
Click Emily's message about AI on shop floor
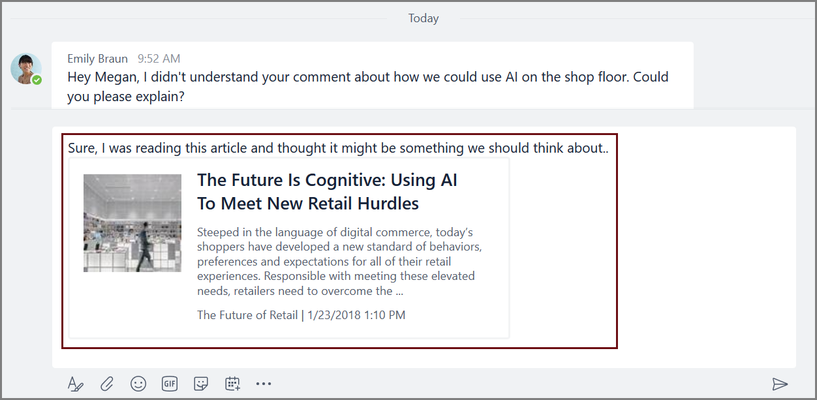tap(368, 87)
